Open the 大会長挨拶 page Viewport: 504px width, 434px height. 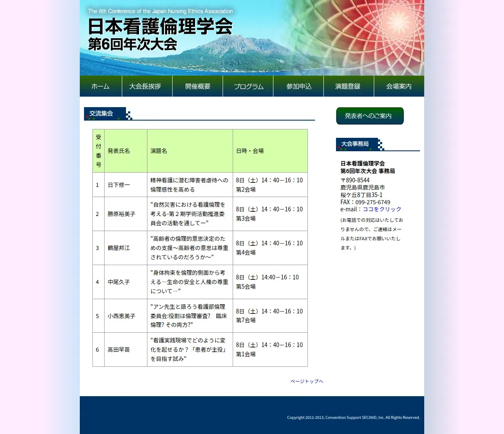(x=147, y=86)
